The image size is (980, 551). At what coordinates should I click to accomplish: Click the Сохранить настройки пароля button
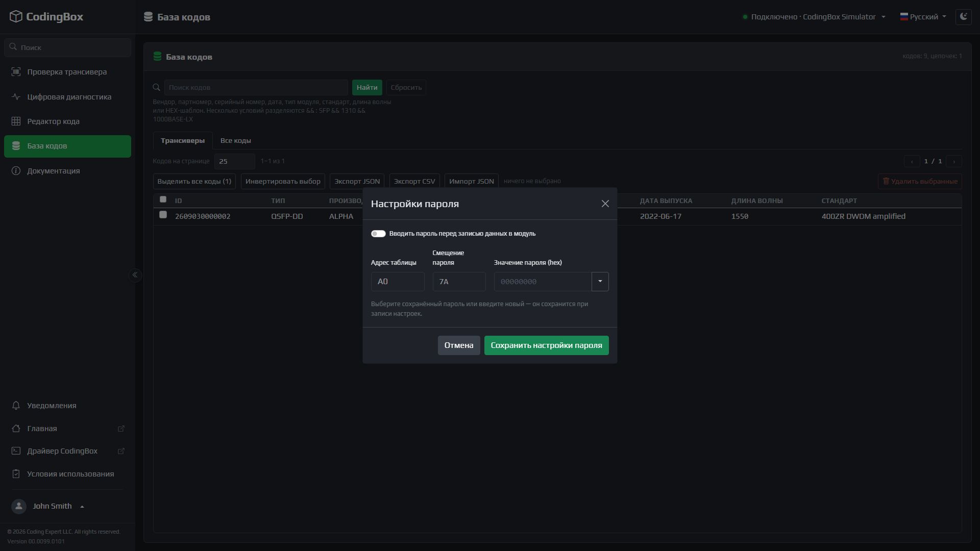pos(546,345)
